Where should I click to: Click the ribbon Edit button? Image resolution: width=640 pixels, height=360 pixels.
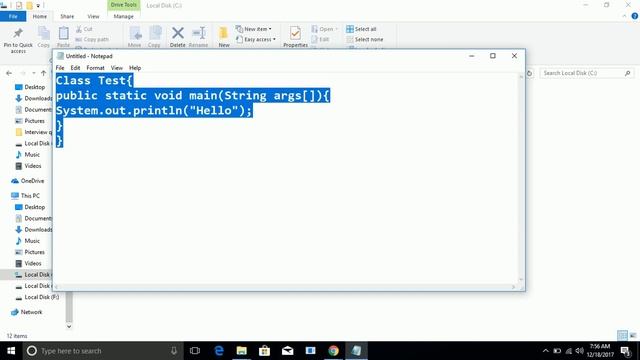coord(320,39)
